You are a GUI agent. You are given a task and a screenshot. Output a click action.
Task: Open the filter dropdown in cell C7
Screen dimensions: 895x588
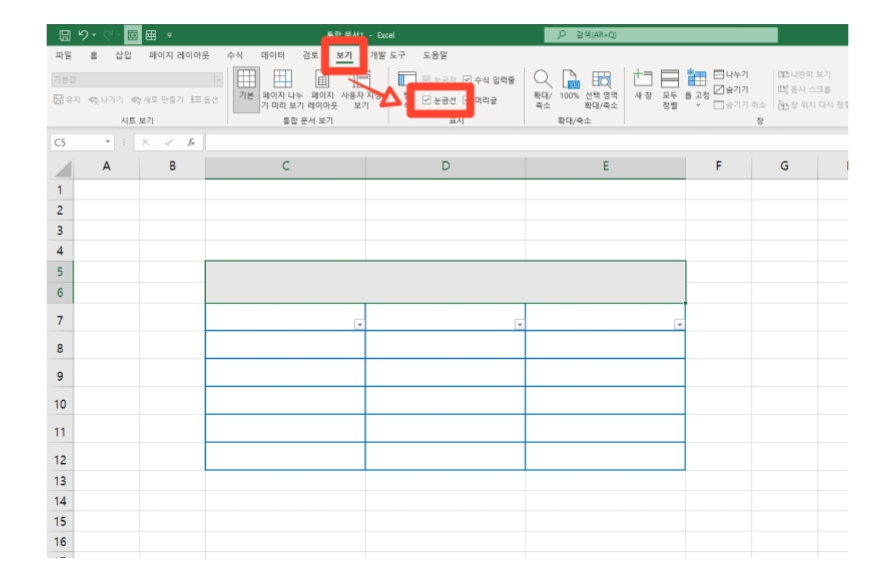(359, 324)
